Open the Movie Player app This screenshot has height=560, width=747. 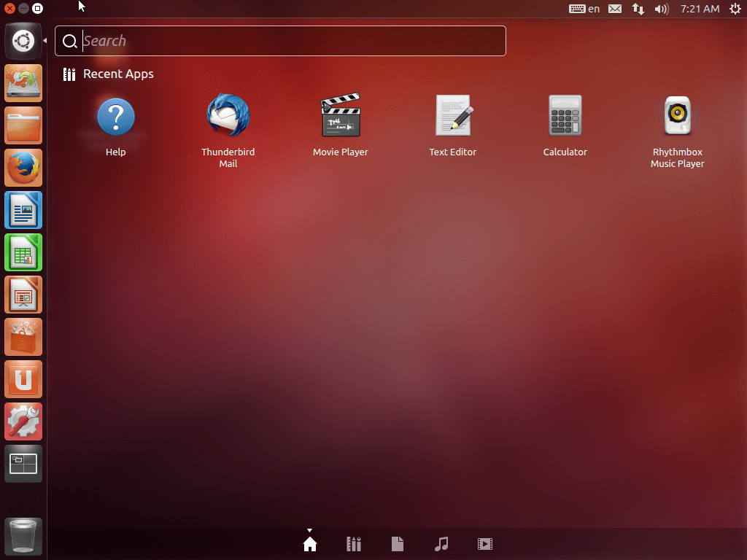point(341,115)
